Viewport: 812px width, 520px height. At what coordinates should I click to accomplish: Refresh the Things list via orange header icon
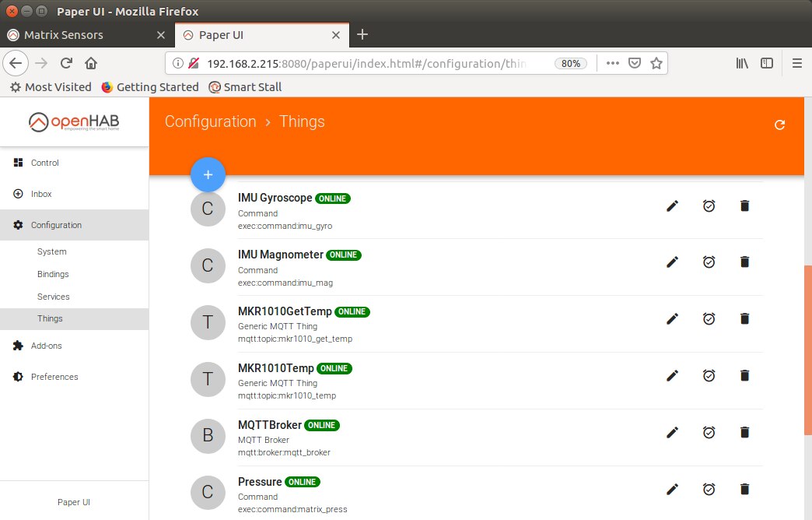click(x=779, y=125)
